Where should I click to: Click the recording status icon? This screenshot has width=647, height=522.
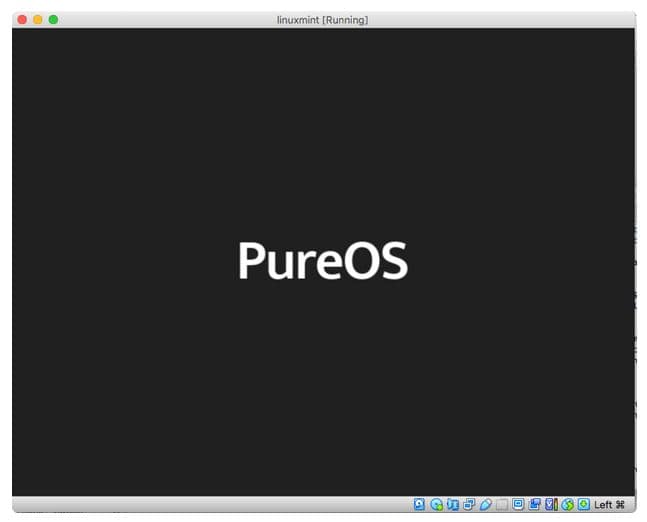[535, 504]
